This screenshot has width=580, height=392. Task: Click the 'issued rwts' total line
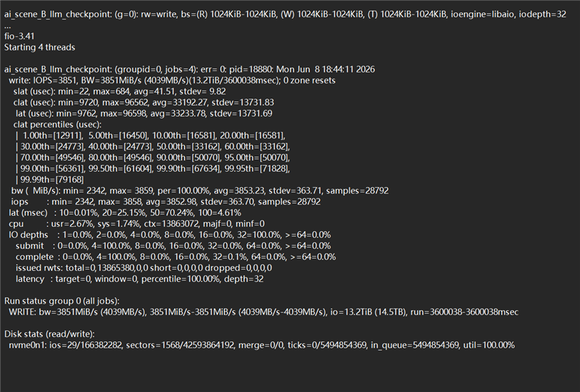[x=144, y=268]
